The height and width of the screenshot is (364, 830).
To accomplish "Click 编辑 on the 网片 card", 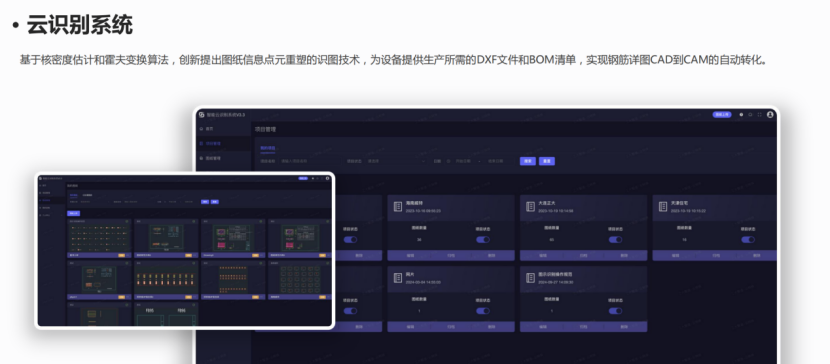I will click(411, 327).
